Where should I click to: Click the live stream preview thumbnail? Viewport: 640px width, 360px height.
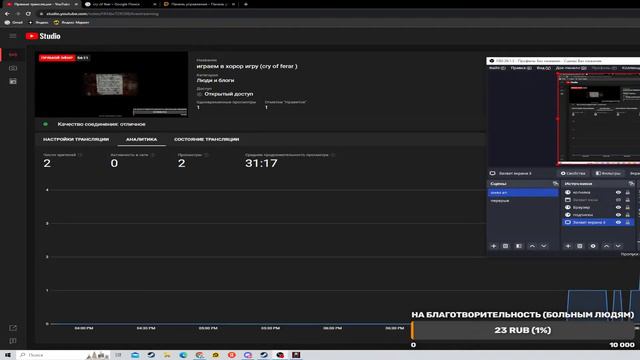tap(111, 84)
